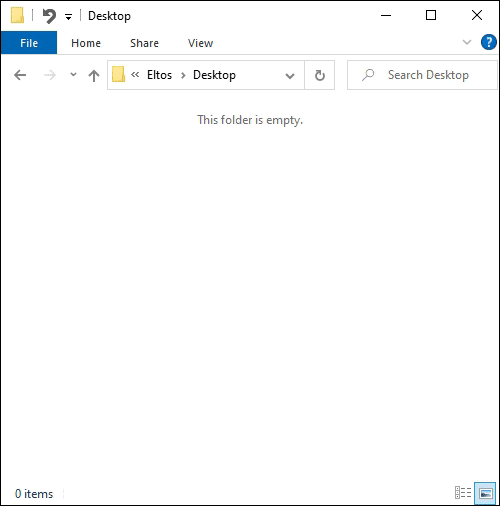This screenshot has width=500, height=506.
Task: Open the Share ribbon tab
Action: coord(144,43)
